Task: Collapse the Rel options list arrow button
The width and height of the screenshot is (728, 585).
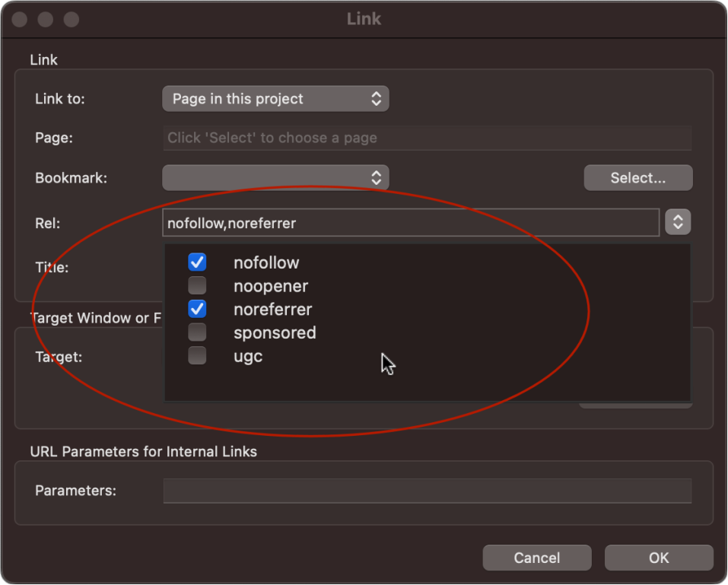Action: pyautogui.click(x=677, y=223)
